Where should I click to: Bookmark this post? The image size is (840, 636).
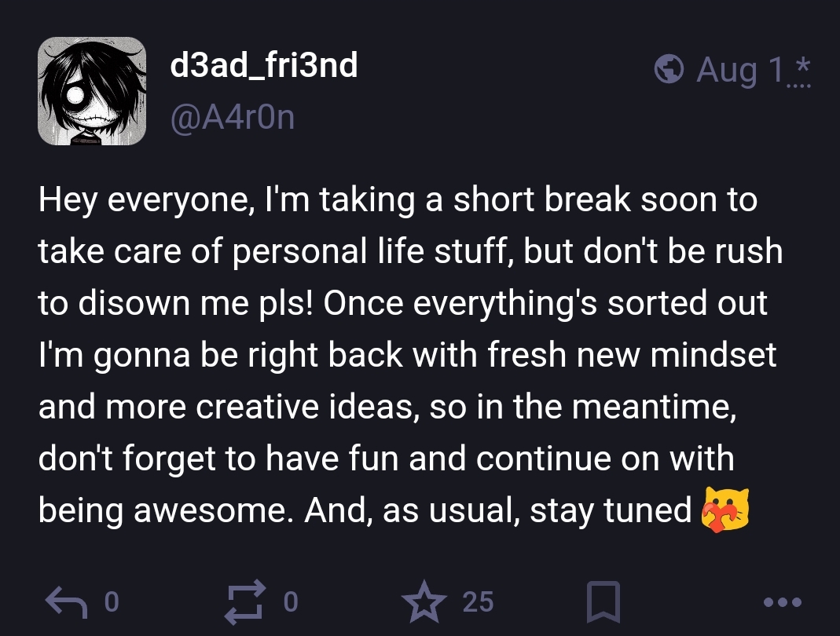pos(603,601)
